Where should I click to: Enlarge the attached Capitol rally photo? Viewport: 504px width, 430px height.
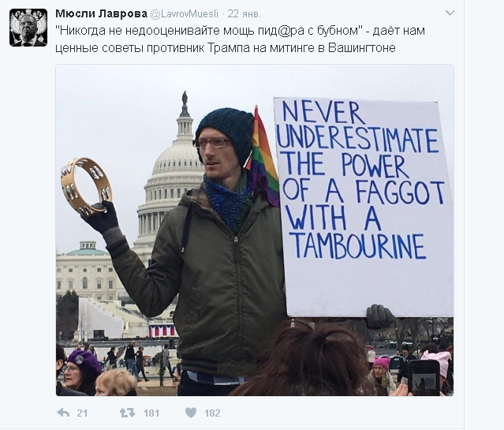[x=255, y=230]
